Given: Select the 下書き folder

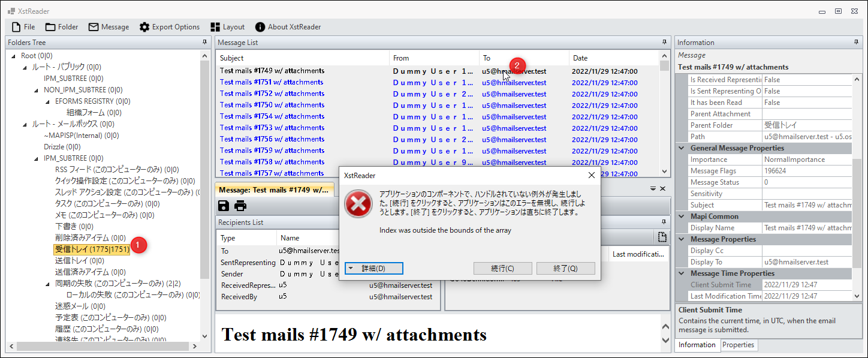Looking at the screenshot, I should pos(74,227).
